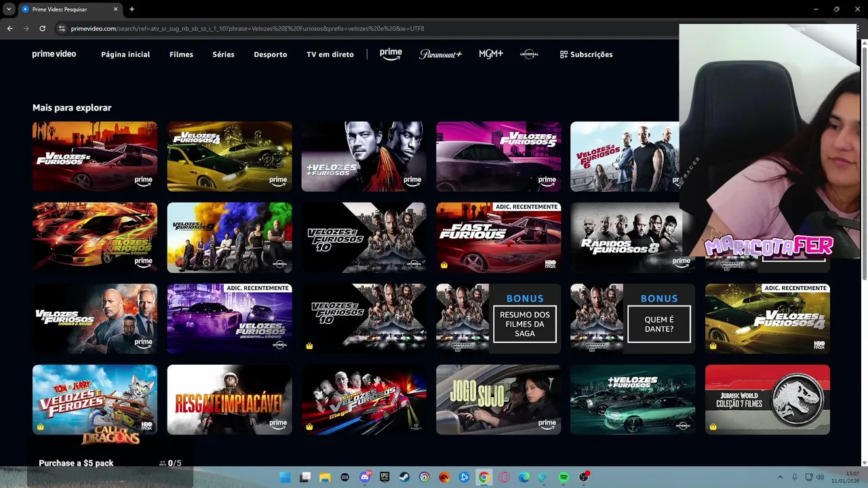Select the MGM+ channel logo

pyautogui.click(x=491, y=54)
